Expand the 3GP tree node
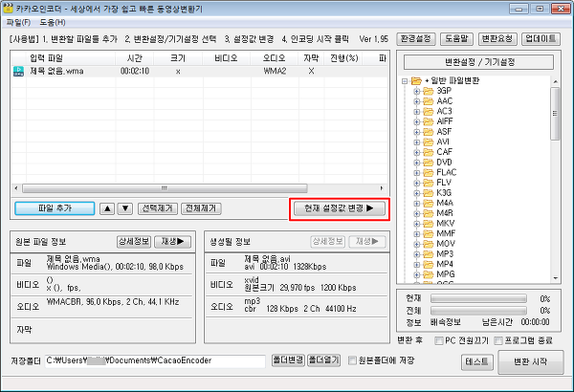The width and height of the screenshot is (574, 392). point(416,91)
